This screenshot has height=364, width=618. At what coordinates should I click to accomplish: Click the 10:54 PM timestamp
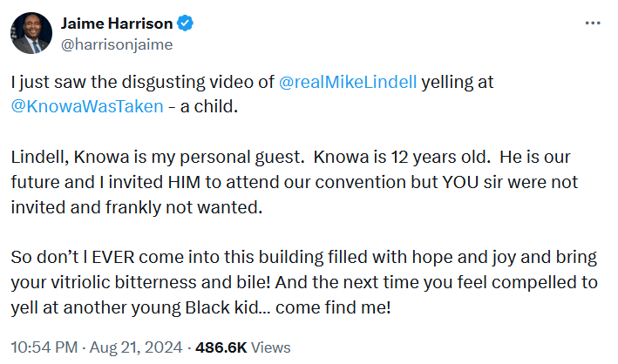(x=43, y=347)
